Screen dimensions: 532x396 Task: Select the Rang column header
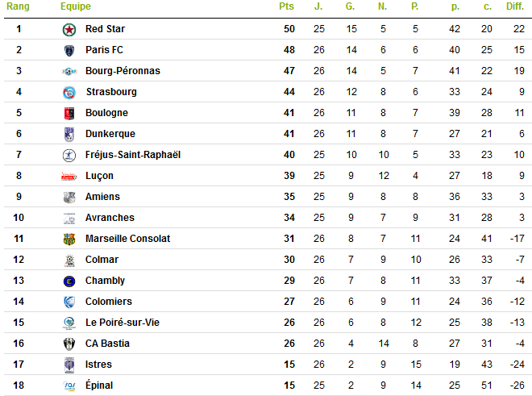point(18,6)
